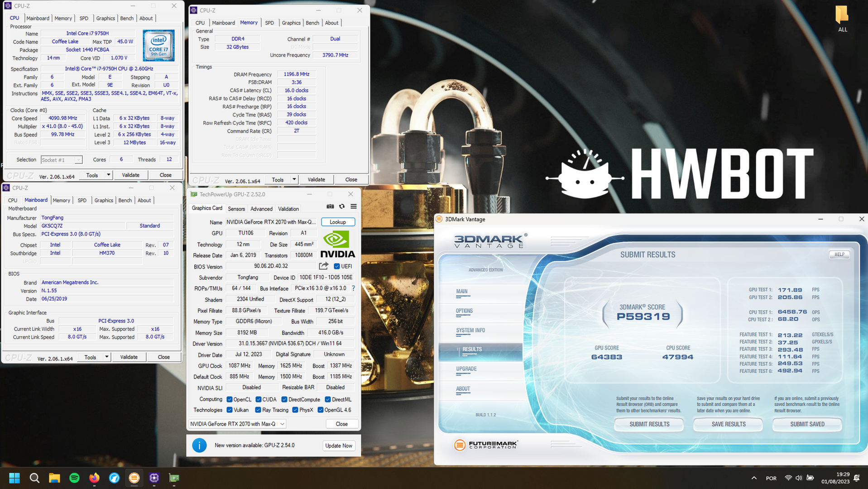
Task: Click the DRAM Frequency value 1196.8 MHz
Action: pos(297,74)
